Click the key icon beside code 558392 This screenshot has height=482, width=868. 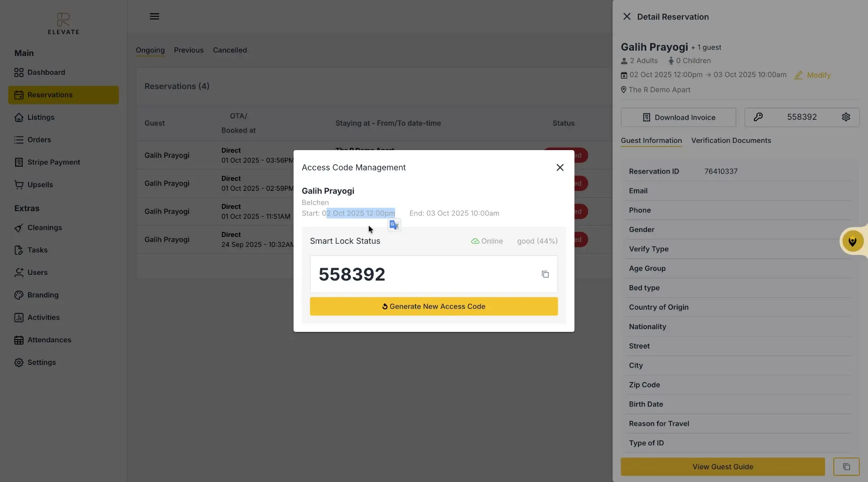[x=759, y=117]
